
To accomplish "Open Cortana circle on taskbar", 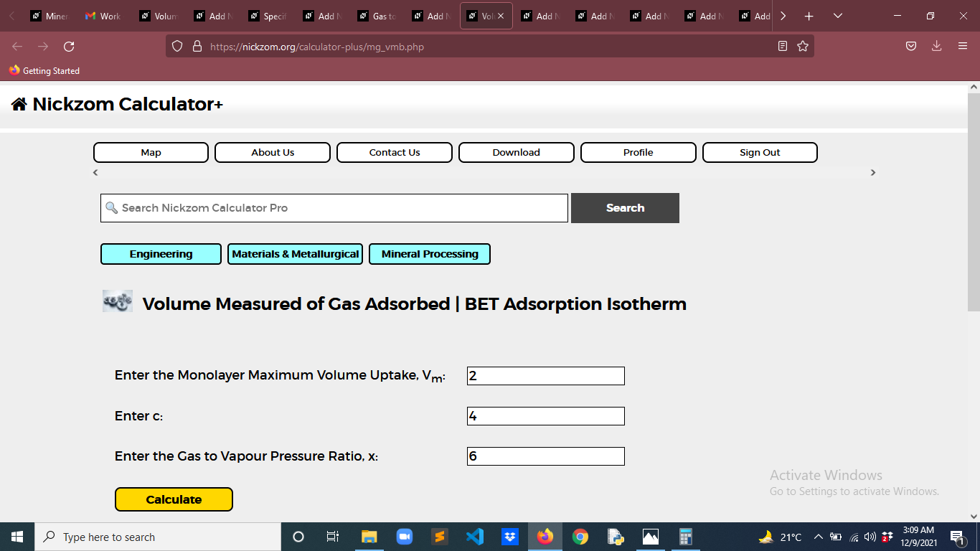I will (x=298, y=537).
